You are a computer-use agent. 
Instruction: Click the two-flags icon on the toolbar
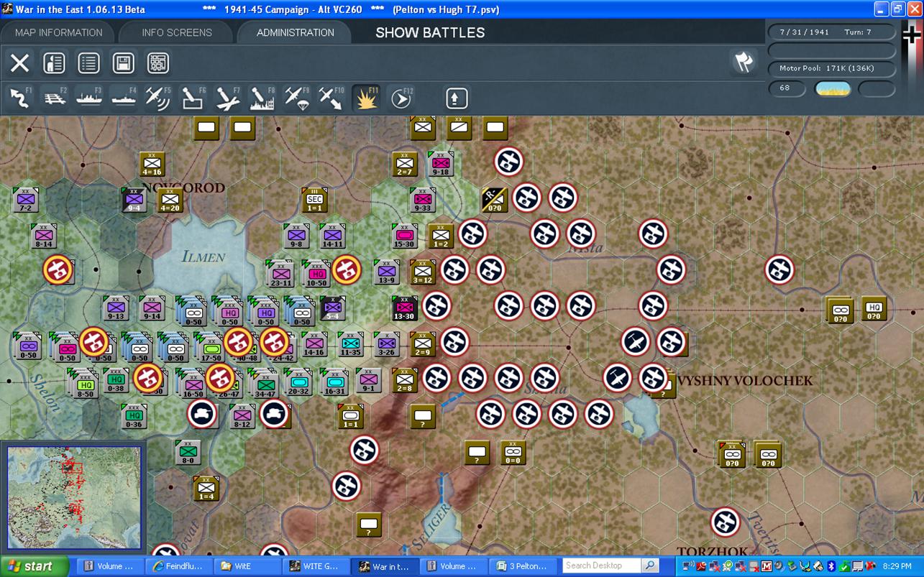744,62
